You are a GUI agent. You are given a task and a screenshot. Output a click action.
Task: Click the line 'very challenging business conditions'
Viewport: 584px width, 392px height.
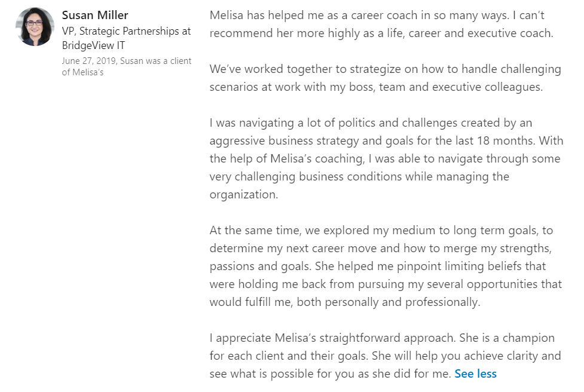359,176
